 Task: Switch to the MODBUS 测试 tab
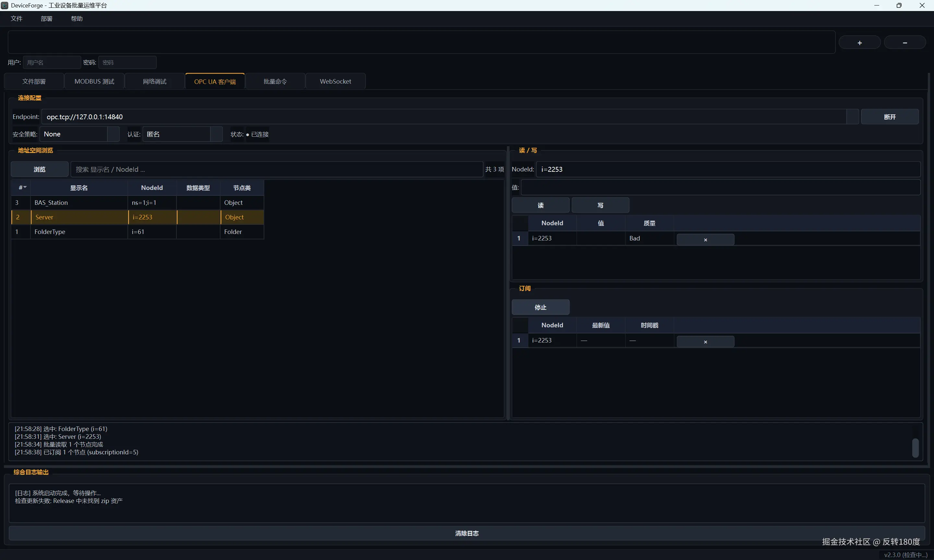94,81
